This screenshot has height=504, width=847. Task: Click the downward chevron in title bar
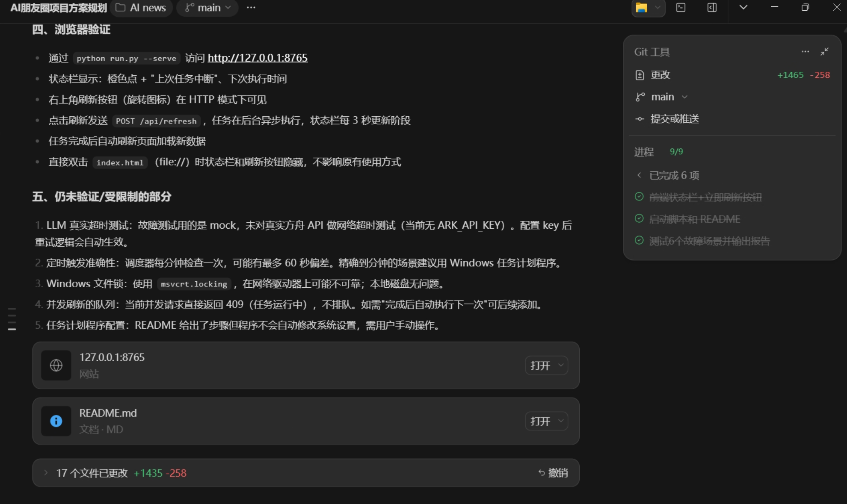click(x=743, y=7)
